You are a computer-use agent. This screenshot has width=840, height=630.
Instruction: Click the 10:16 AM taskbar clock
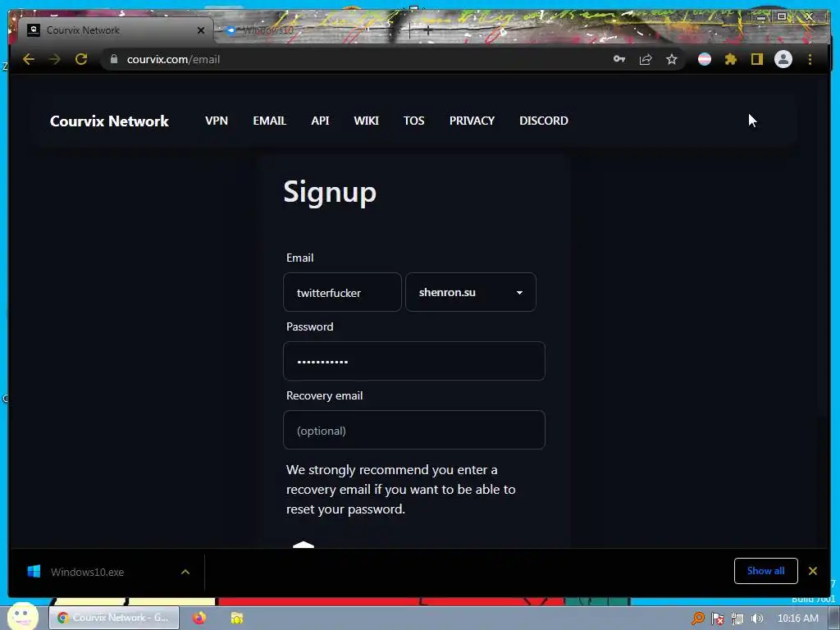(x=797, y=619)
